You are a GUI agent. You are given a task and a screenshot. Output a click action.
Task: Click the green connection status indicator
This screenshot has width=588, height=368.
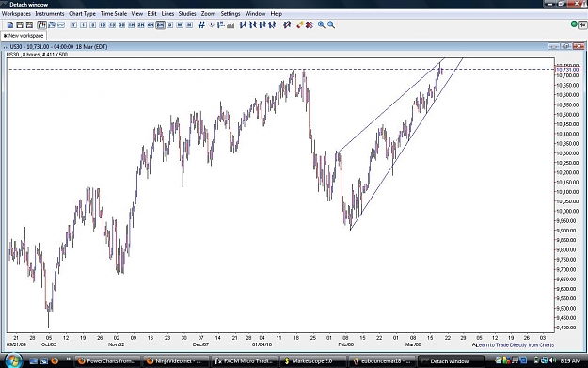tap(574, 24)
